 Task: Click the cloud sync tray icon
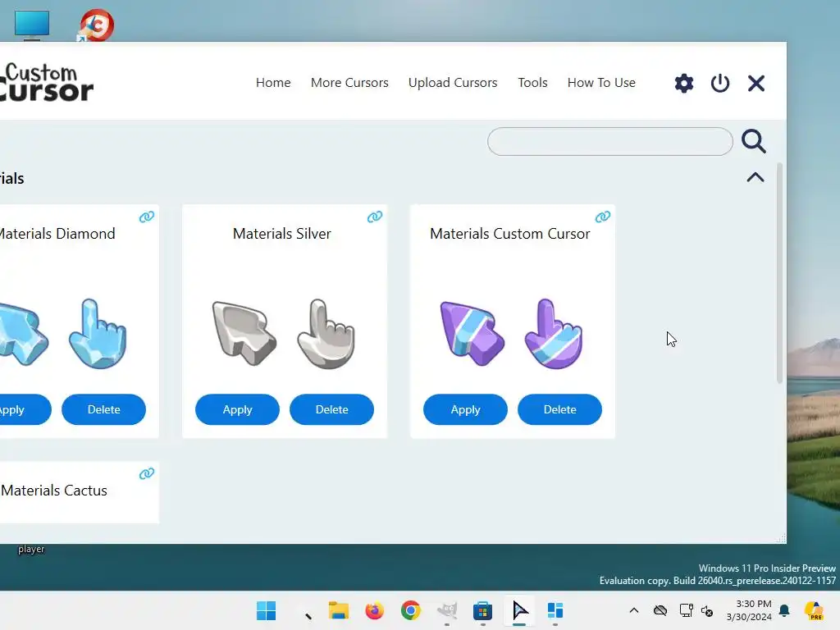click(x=660, y=610)
